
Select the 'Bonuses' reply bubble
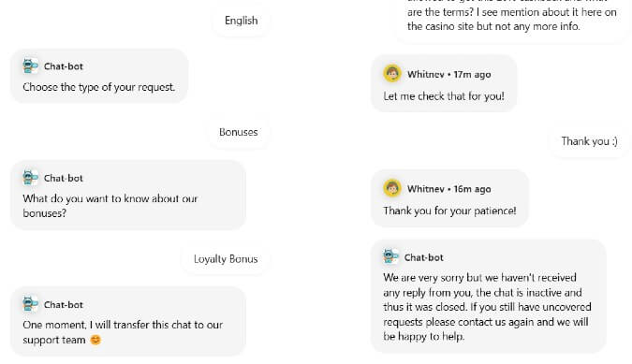coord(238,132)
